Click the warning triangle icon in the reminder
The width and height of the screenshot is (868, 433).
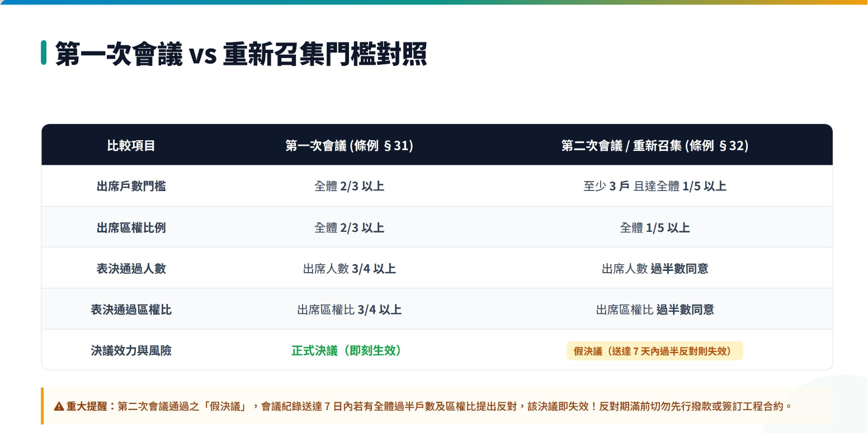click(59, 406)
